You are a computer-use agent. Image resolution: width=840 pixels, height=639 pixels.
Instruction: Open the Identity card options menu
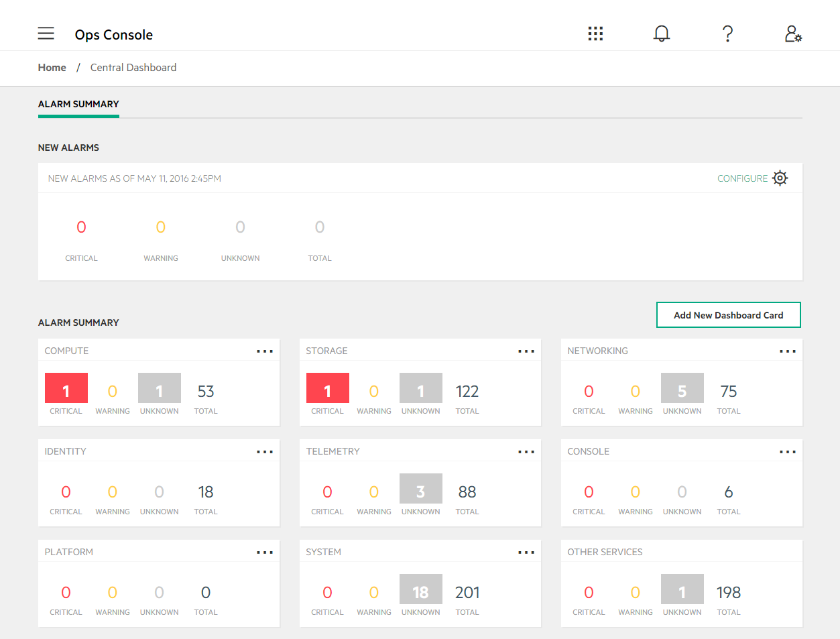pos(265,452)
